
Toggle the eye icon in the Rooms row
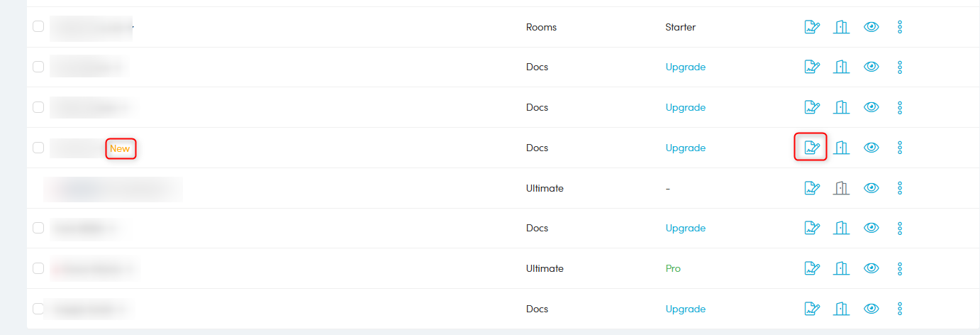[872, 27]
